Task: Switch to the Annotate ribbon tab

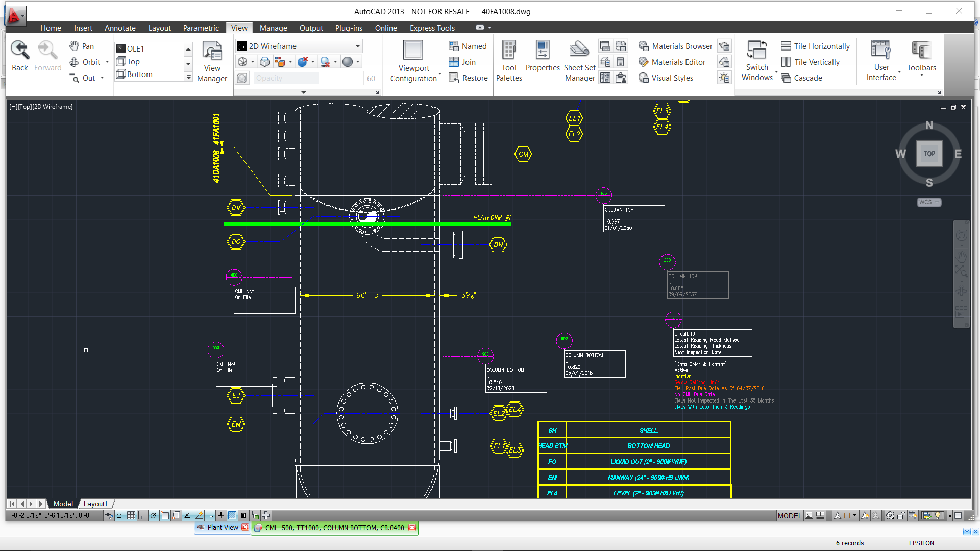Action: pyautogui.click(x=119, y=28)
